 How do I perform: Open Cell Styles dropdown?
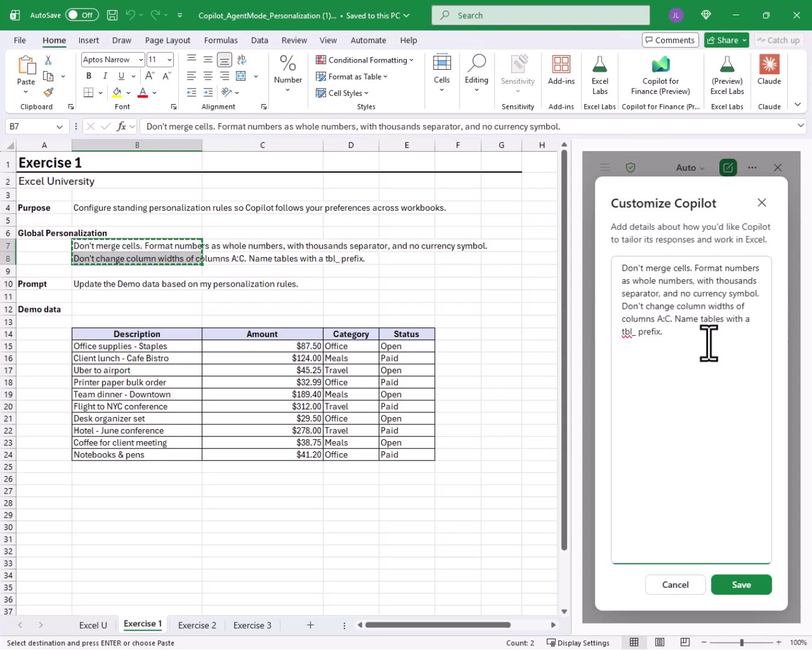click(x=342, y=93)
